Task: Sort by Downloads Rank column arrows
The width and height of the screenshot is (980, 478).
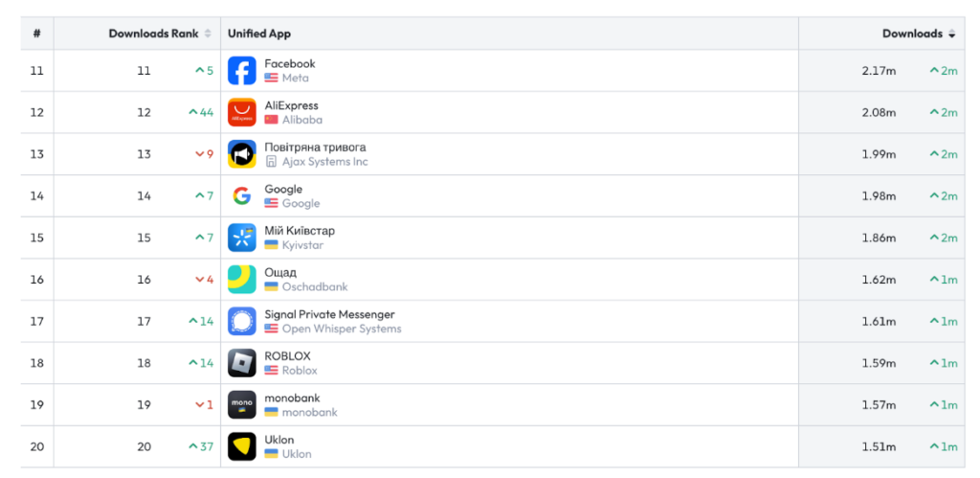Action: 208,34
